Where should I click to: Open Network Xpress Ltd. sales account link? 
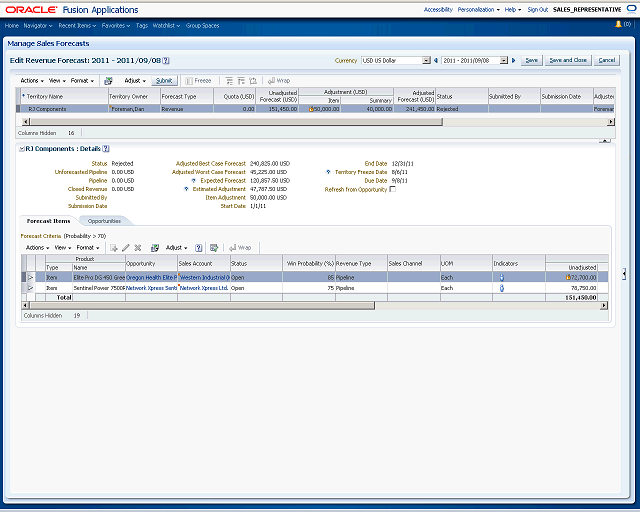click(204, 288)
